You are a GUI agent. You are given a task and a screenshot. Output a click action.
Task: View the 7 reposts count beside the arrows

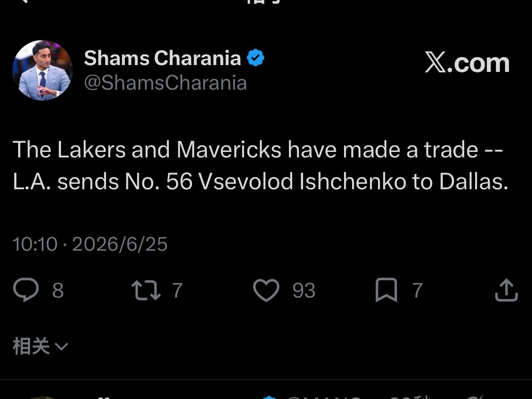pos(177,290)
